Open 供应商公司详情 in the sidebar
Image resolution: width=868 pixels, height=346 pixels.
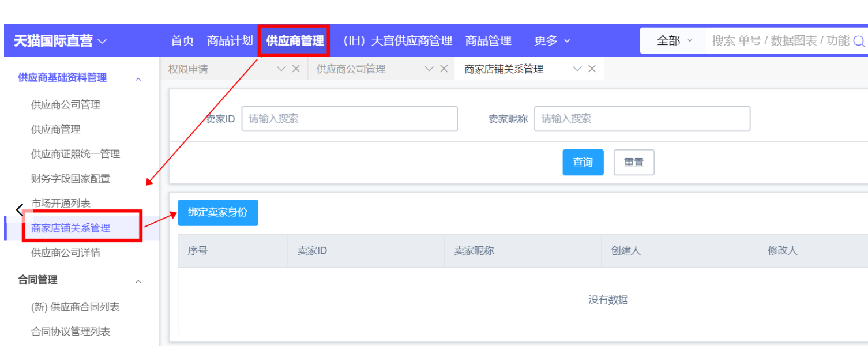(66, 253)
